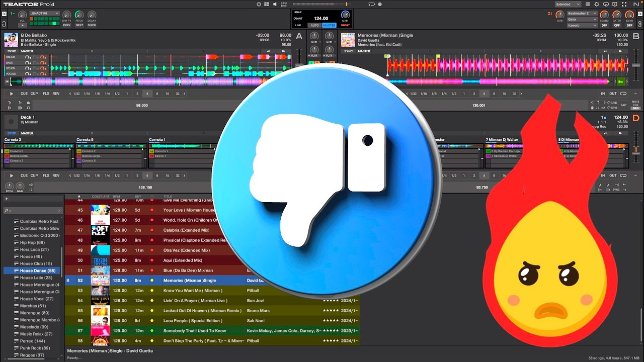Toggle SYNC on Deck 1 remix deck
644x362 pixels.
coord(11,133)
